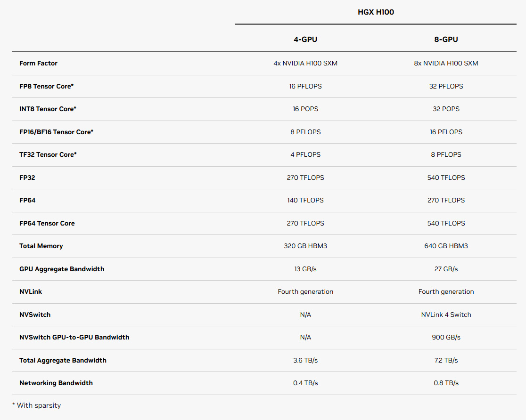Click the With sparsity footnote

pos(37,405)
